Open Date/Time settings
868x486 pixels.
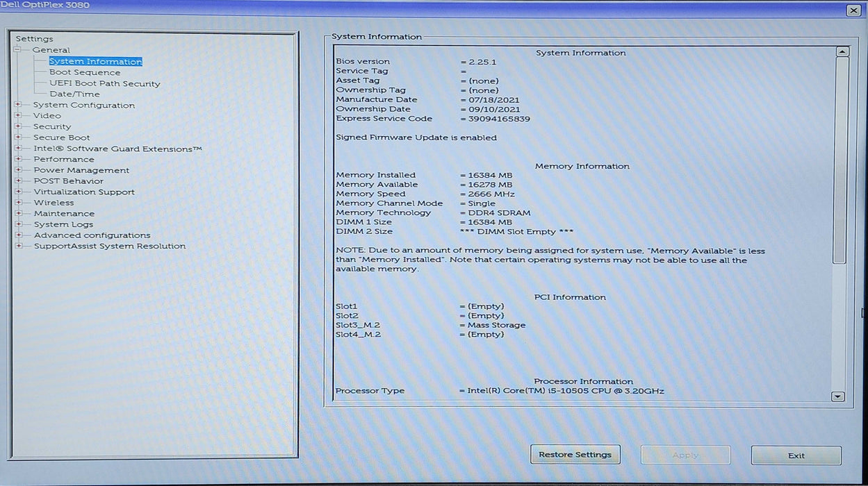pyautogui.click(x=74, y=94)
